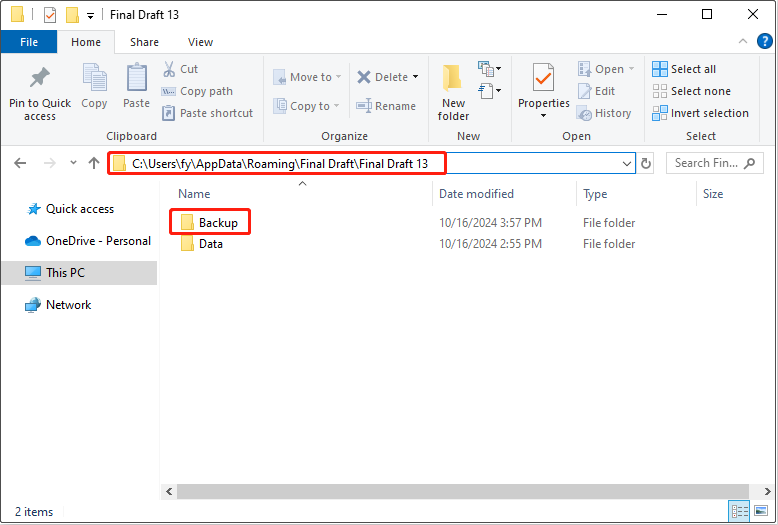Click the History command
The height and width of the screenshot is (525, 778).
coord(604,113)
